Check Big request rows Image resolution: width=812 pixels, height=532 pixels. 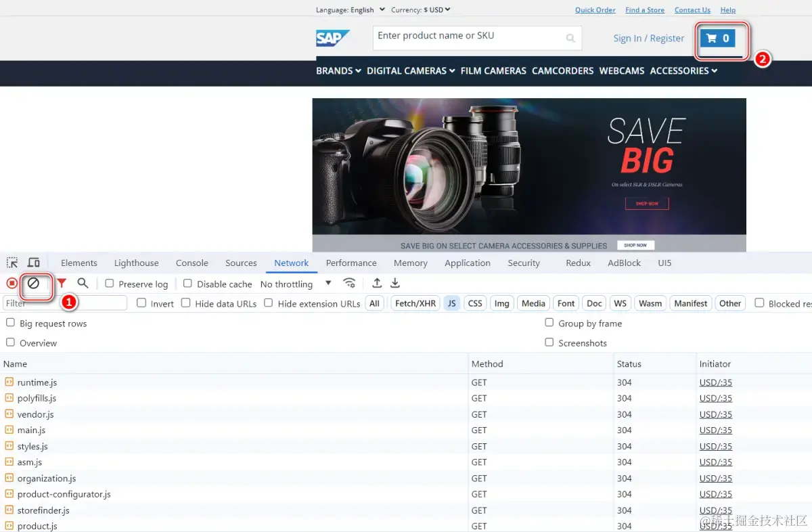[10, 323]
